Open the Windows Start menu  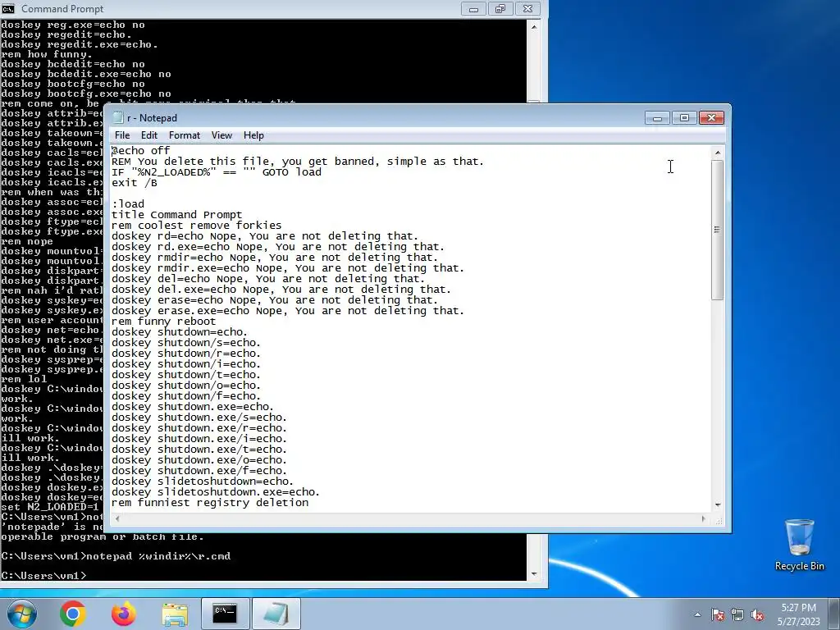click(21, 614)
